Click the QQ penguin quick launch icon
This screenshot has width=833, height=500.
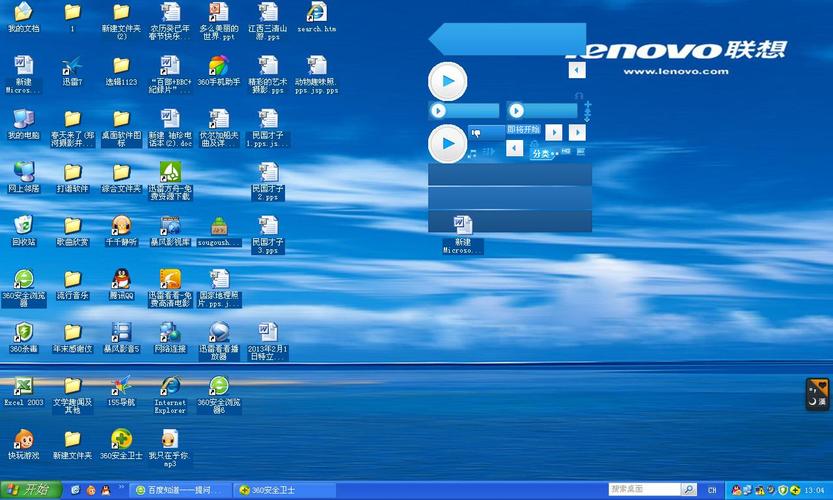(x=106, y=490)
